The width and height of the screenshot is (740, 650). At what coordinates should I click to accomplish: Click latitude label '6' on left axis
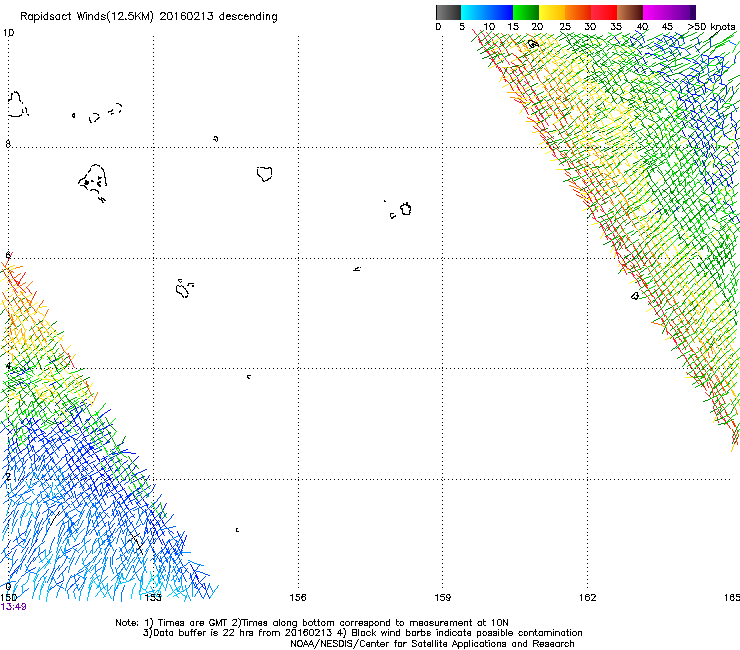tap(8, 255)
